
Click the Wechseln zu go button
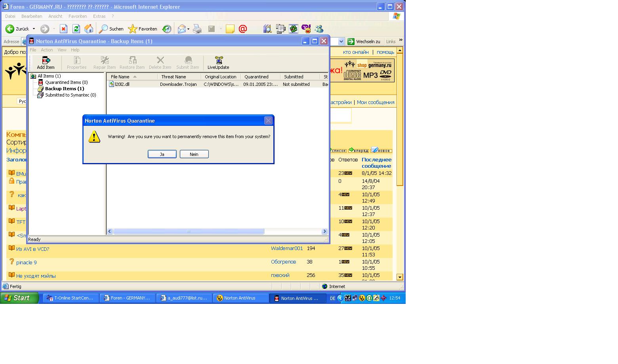tap(364, 41)
